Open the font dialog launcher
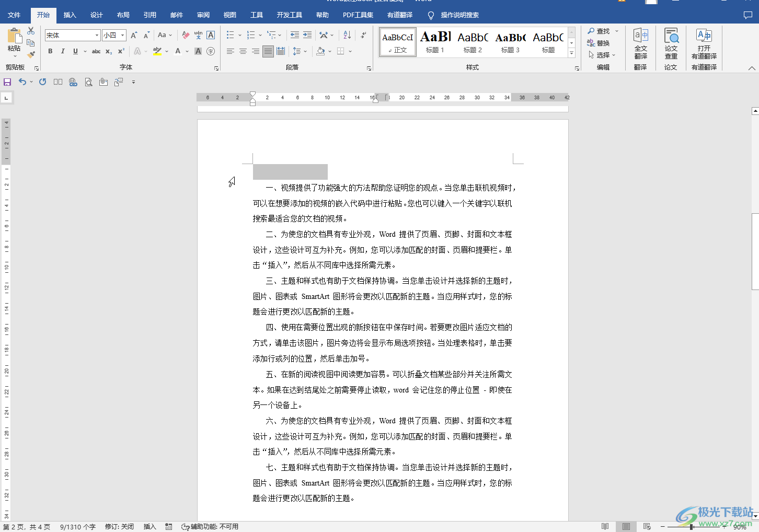The width and height of the screenshot is (759, 532). point(216,68)
